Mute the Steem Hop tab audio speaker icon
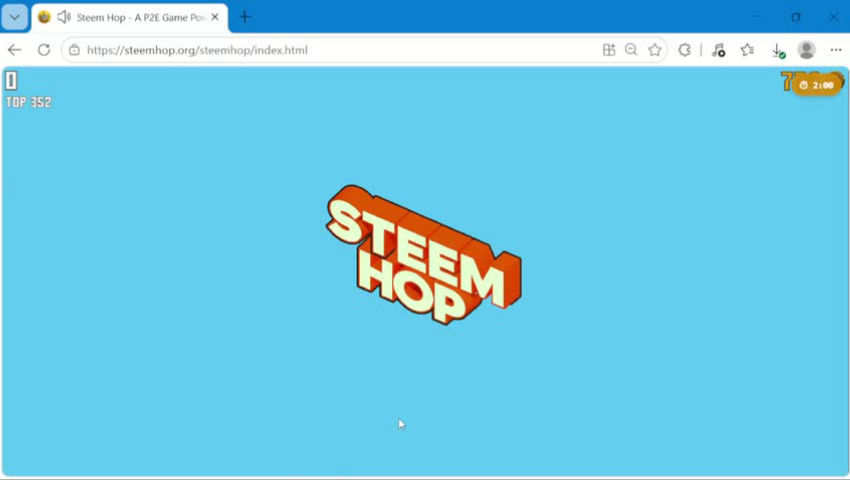The height and width of the screenshot is (480, 850). (x=64, y=17)
